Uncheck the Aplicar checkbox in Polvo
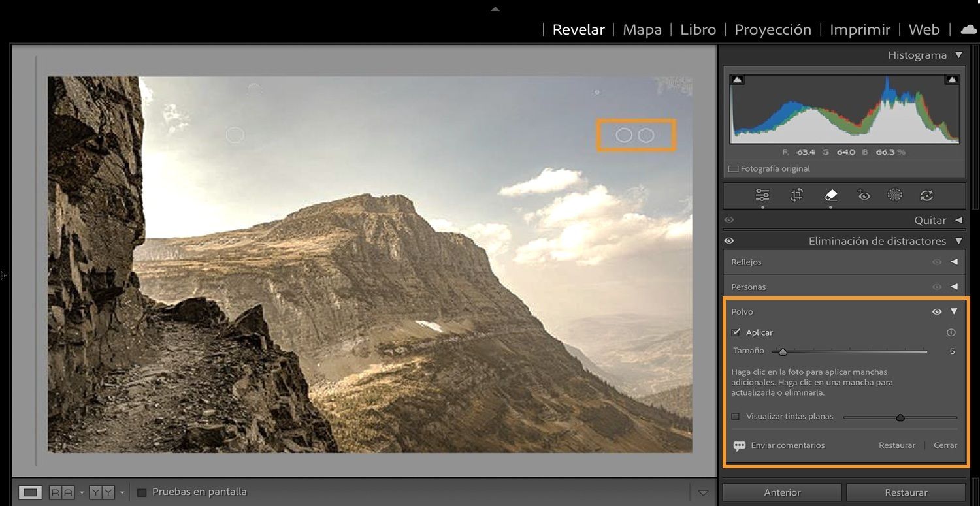Viewport: 980px width, 506px height. pos(736,332)
